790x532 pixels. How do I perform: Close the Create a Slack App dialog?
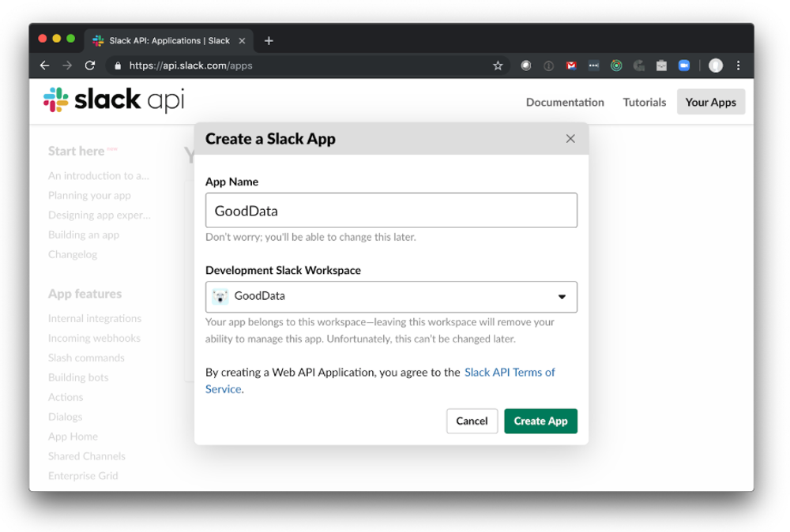tap(570, 138)
